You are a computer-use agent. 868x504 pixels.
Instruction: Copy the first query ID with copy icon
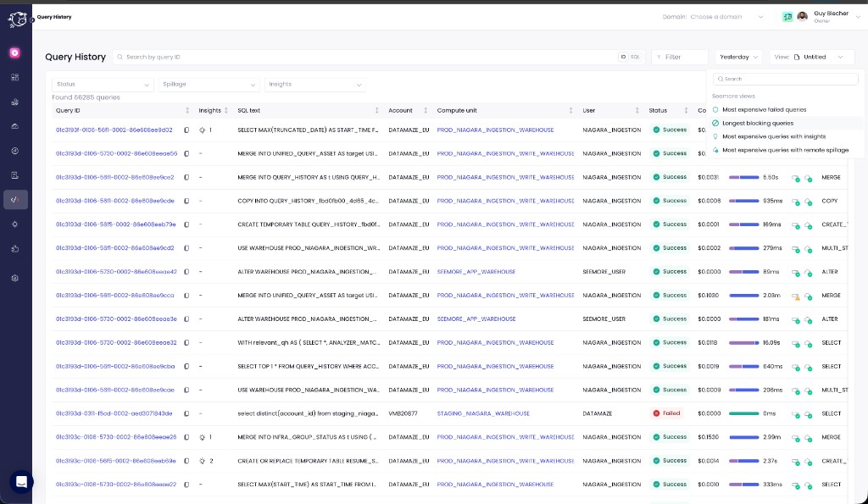tap(186, 130)
